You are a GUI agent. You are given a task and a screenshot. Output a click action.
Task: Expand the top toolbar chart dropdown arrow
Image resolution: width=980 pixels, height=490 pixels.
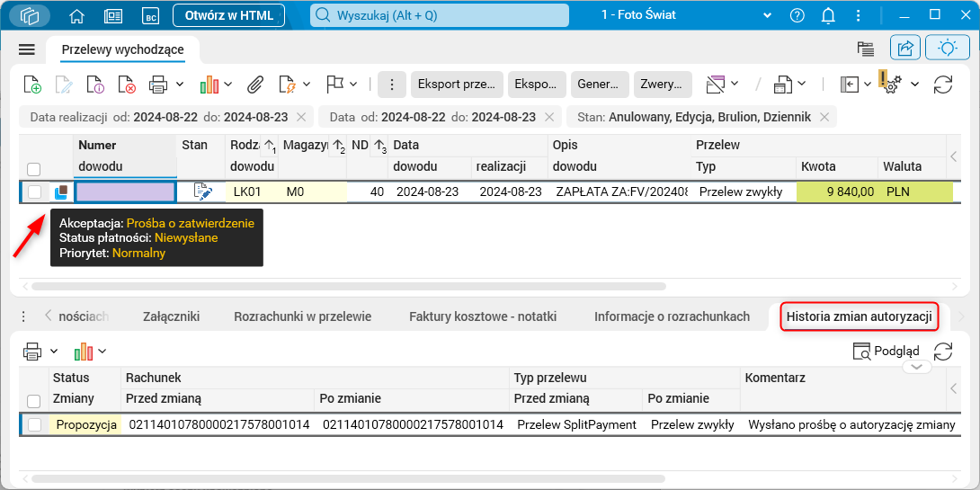pos(228,84)
